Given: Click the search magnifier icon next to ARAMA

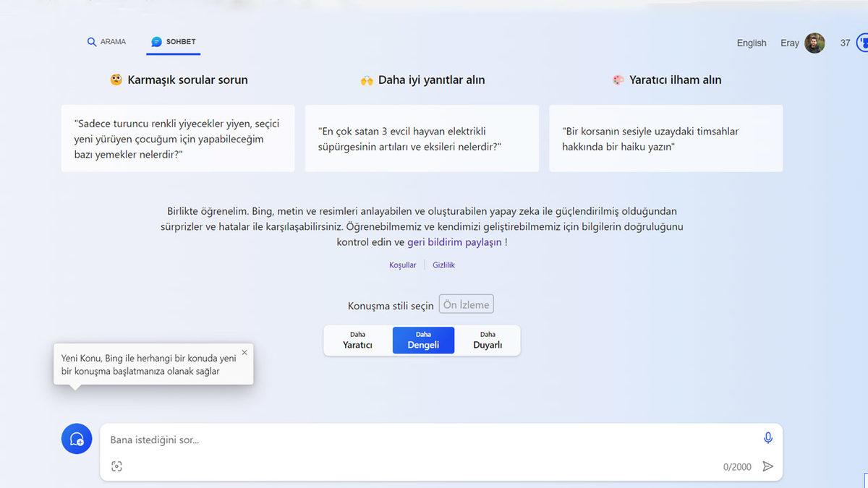Looking at the screenshot, I should coord(90,41).
